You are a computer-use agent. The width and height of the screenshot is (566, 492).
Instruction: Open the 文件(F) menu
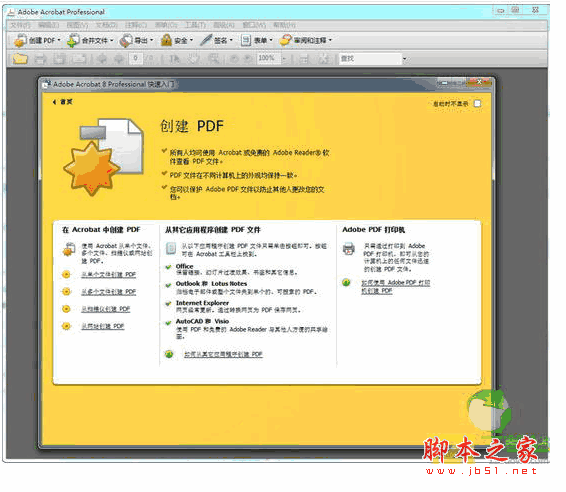point(21,25)
